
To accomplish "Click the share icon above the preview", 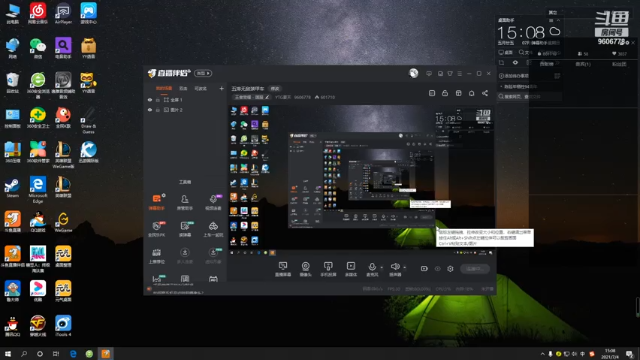I will 485,93.
